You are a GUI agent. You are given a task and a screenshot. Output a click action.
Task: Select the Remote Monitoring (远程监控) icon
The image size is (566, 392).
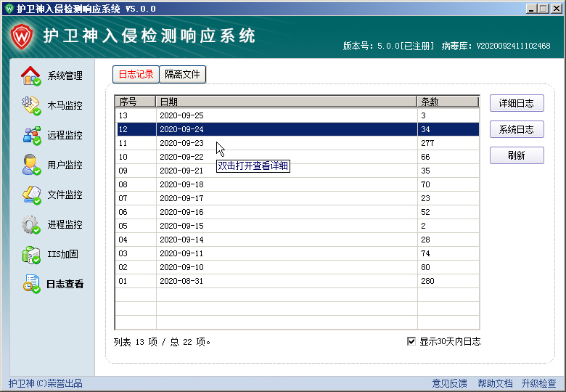point(30,135)
